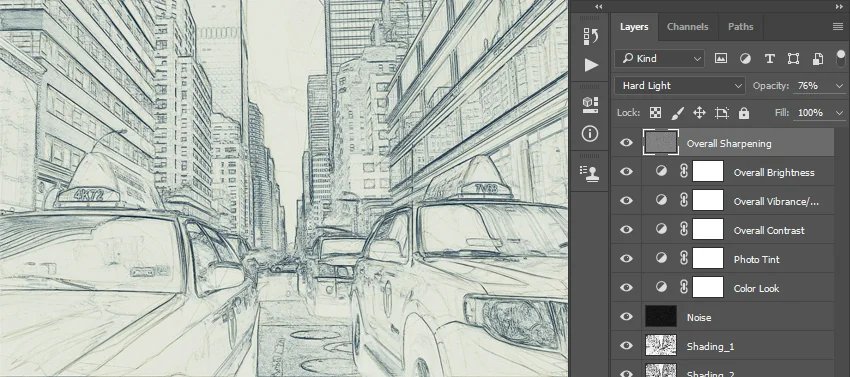Select the Overall Contrast layer mask

click(708, 229)
